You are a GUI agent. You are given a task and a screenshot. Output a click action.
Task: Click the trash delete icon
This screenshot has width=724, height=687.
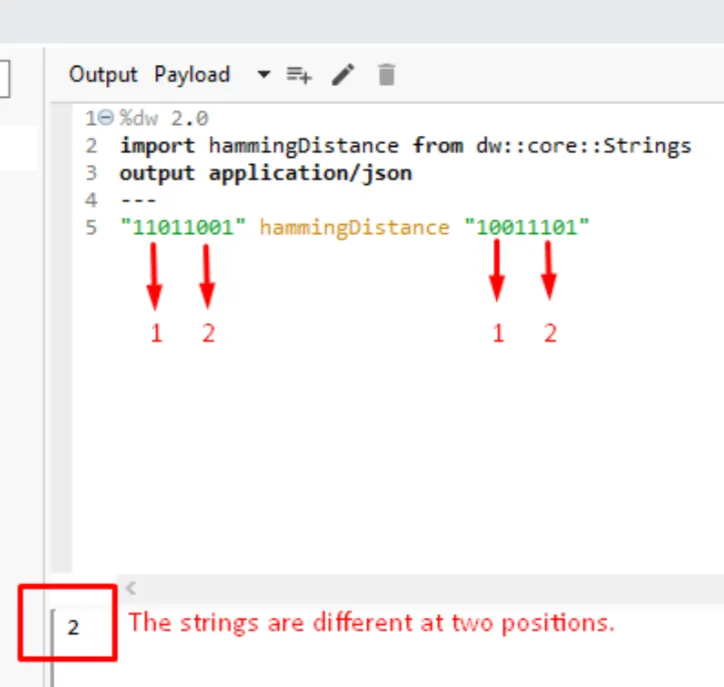click(x=386, y=75)
